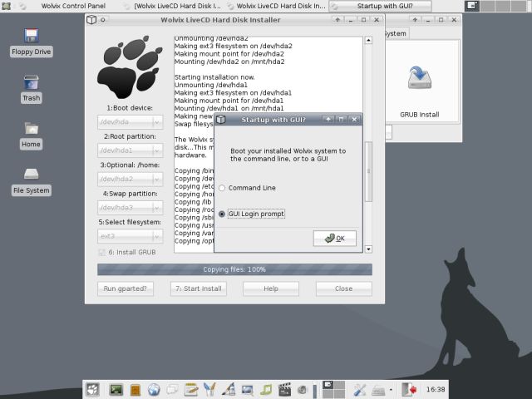The image size is (532, 399).
Task: Click the 7: Start Install button
Action: [x=199, y=288]
